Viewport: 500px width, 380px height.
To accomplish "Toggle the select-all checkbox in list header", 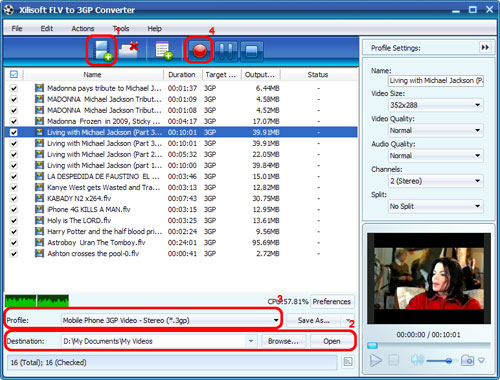I will [x=14, y=74].
